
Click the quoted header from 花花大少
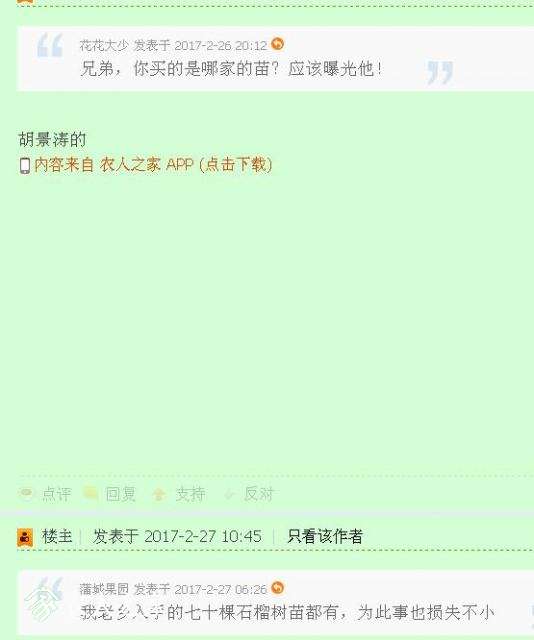tap(174, 45)
